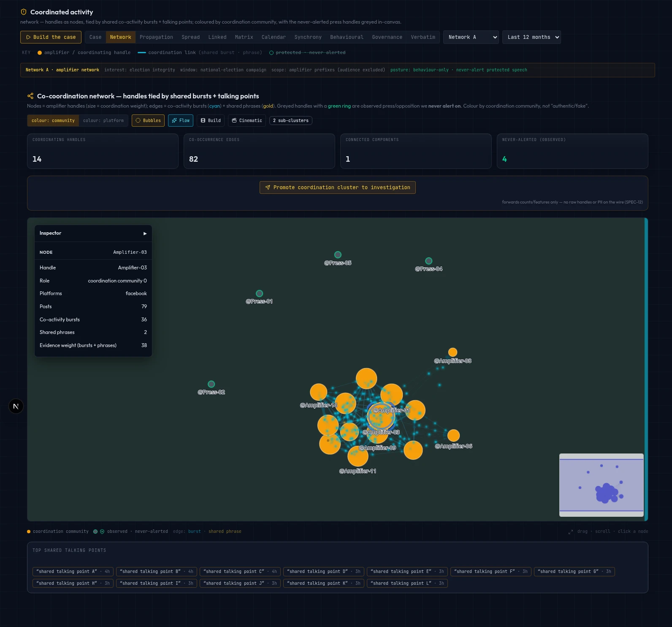
Task: Open the Last 12 months dropdown
Action: pyautogui.click(x=531, y=37)
